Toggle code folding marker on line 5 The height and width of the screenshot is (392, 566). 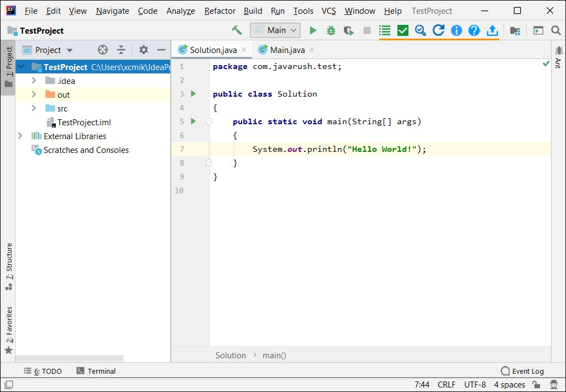(209, 121)
